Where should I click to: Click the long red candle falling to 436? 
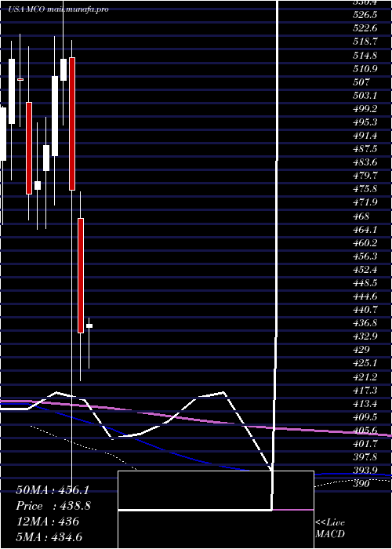tap(81, 275)
